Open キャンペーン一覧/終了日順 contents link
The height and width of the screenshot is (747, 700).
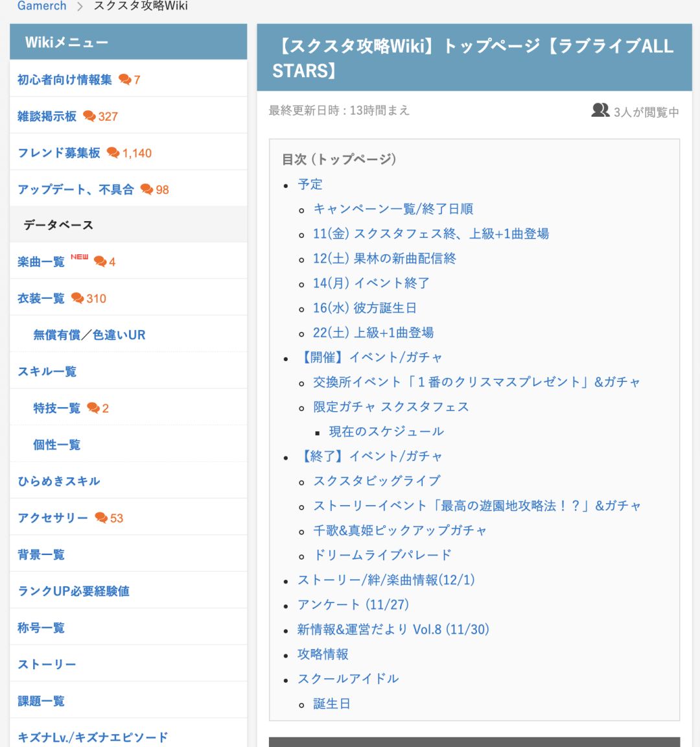(x=393, y=209)
